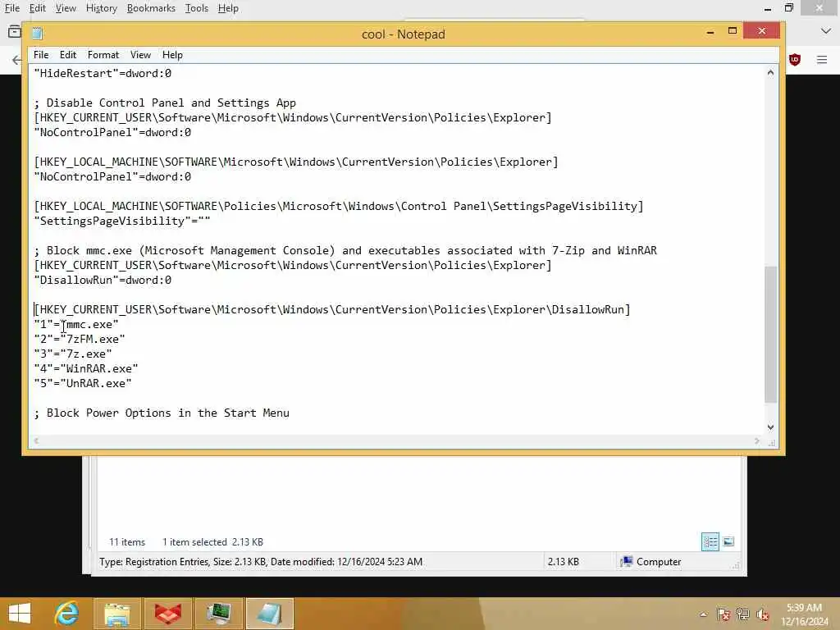
Task: Click Explorer status bar "Computer" label
Action: [x=659, y=561]
